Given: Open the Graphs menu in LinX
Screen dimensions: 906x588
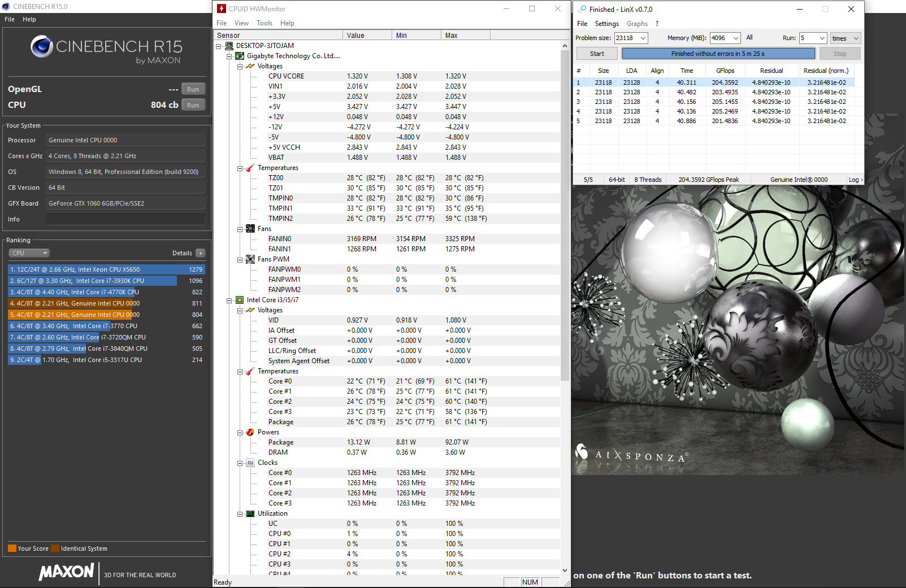Looking at the screenshot, I should point(637,24).
